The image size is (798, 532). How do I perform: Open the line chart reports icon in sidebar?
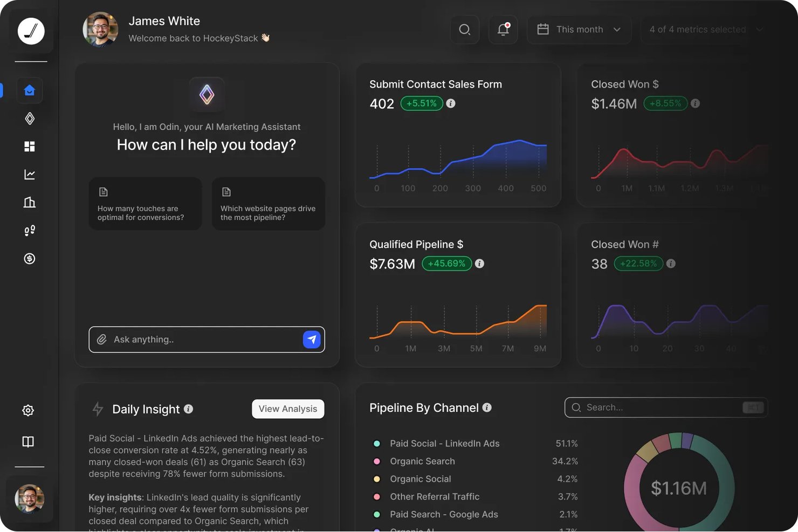tap(30, 175)
